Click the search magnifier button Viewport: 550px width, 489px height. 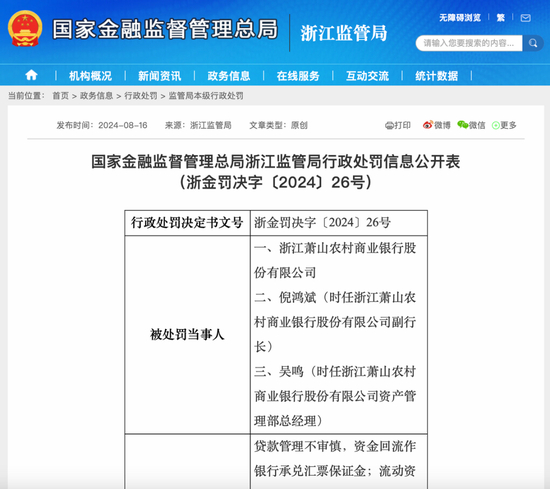pyautogui.click(x=533, y=43)
